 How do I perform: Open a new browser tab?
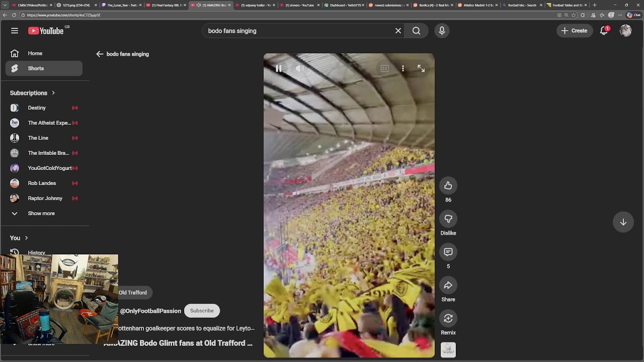point(595,5)
